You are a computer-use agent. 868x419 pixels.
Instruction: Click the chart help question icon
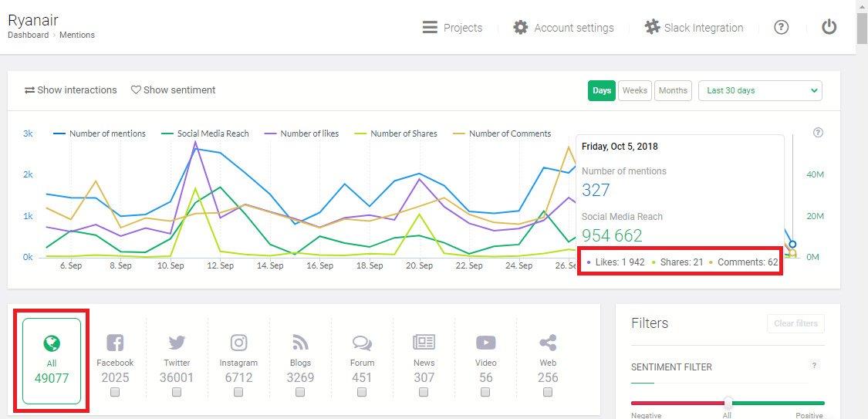[x=819, y=132]
